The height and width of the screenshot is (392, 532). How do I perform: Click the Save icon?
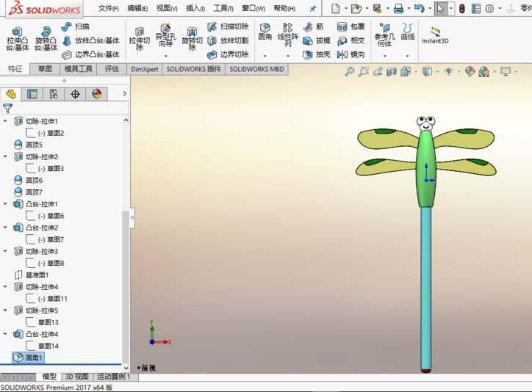377,9
